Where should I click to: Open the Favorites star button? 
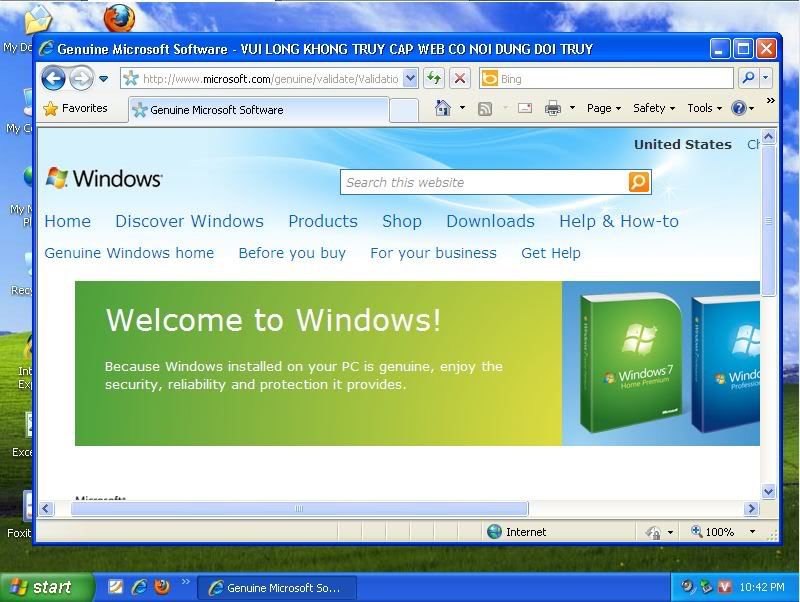coord(76,108)
